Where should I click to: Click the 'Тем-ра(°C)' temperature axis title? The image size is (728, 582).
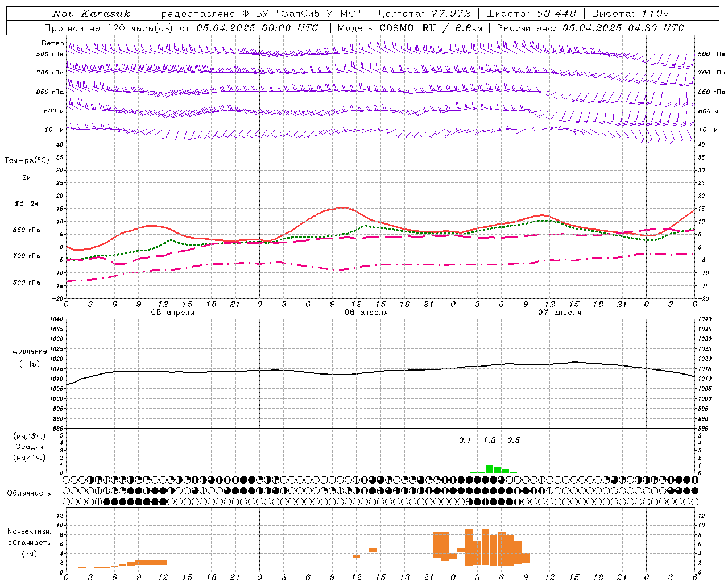point(27,161)
